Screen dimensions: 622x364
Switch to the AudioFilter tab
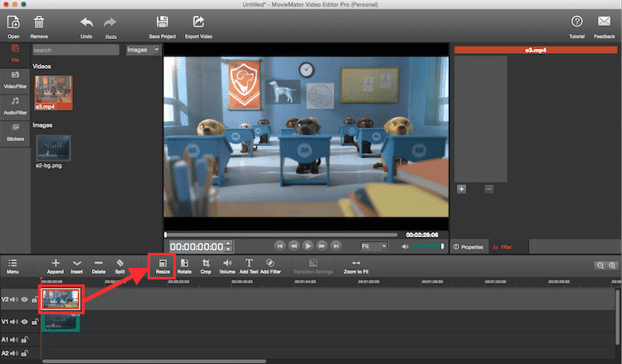(x=15, y=107)
